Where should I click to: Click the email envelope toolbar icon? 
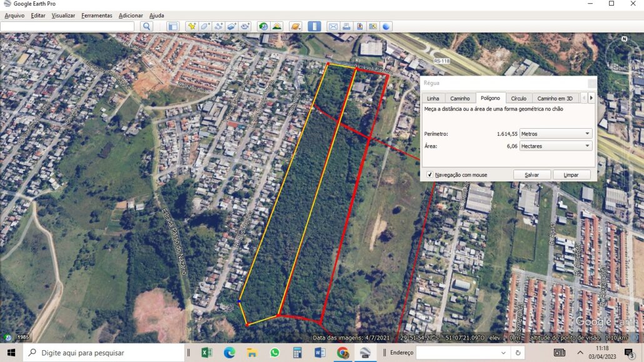point(333,27)
